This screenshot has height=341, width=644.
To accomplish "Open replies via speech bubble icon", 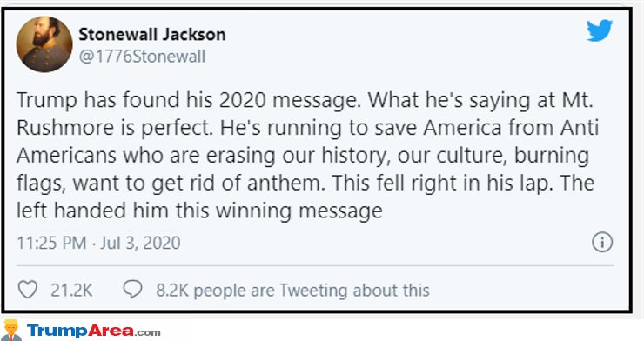I will click(132, 290).
